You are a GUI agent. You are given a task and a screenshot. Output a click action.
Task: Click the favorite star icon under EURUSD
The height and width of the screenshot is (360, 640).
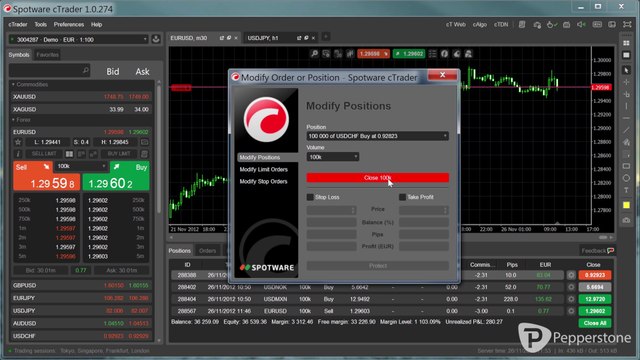coord(18,142)
